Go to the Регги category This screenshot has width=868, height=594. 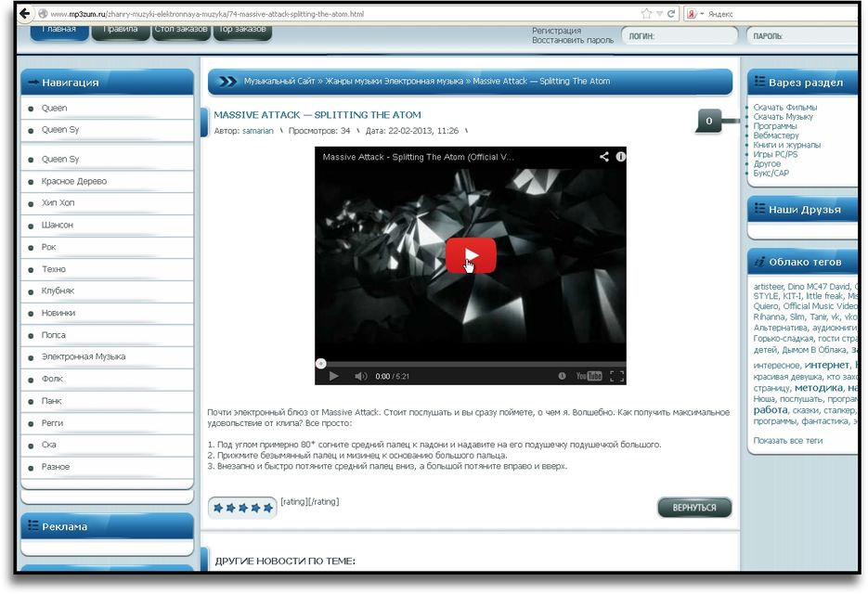(52, 423)
